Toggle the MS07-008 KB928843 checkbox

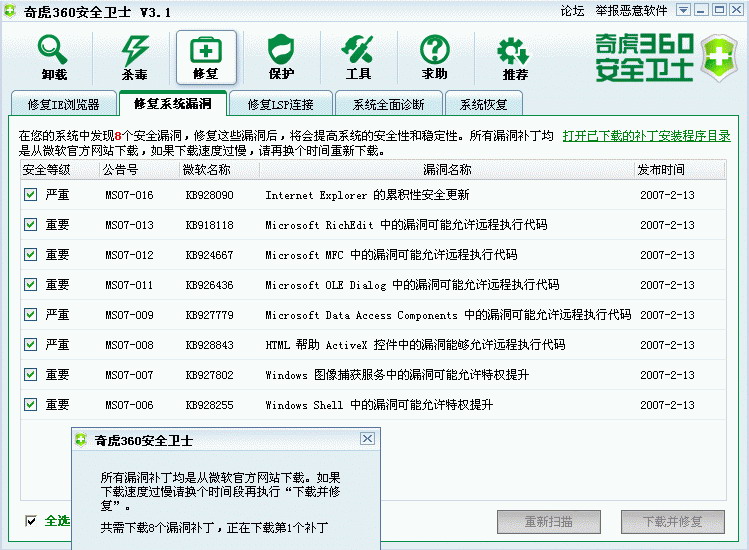[31, 345]
